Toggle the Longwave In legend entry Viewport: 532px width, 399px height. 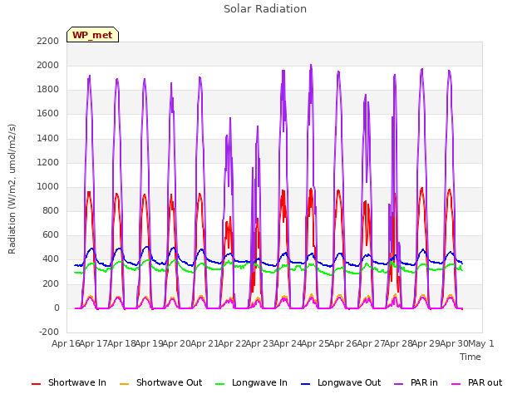click(251, 382)
